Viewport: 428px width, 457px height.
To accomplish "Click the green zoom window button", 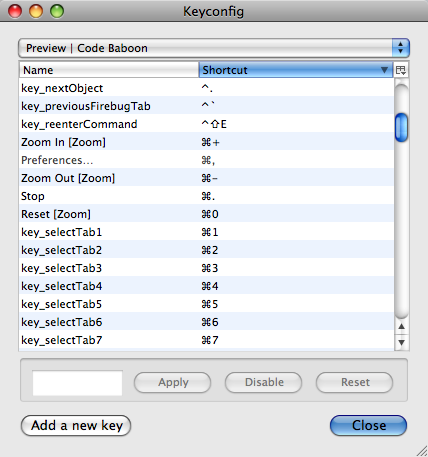I will pyautogui.click(x=57, y=11).
